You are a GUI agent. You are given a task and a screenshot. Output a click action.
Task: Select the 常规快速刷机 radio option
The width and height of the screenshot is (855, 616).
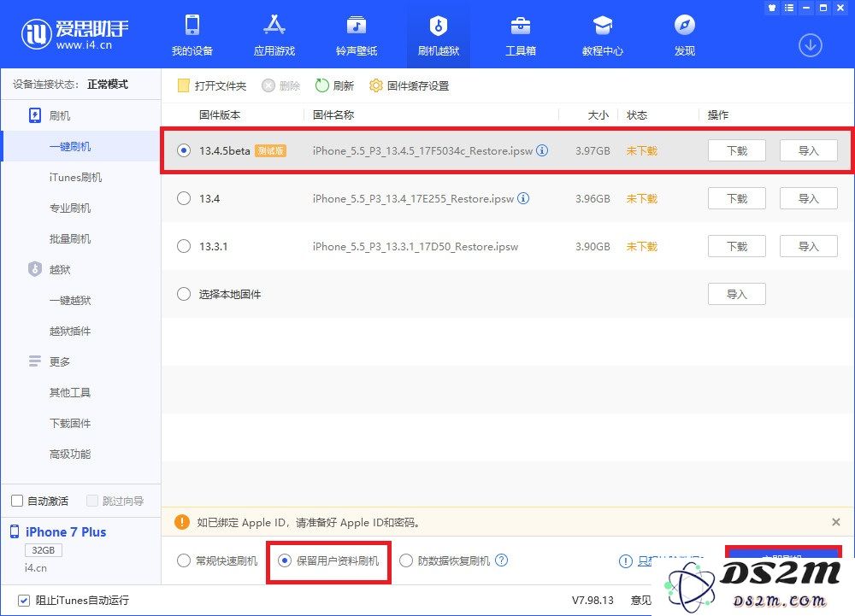(x=184, y=560)
